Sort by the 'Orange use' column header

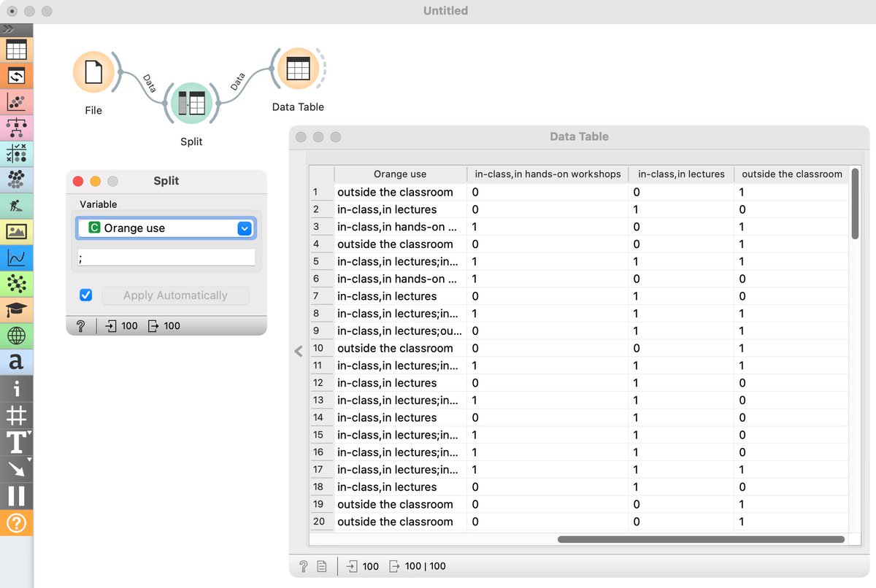tap(400, 174)
